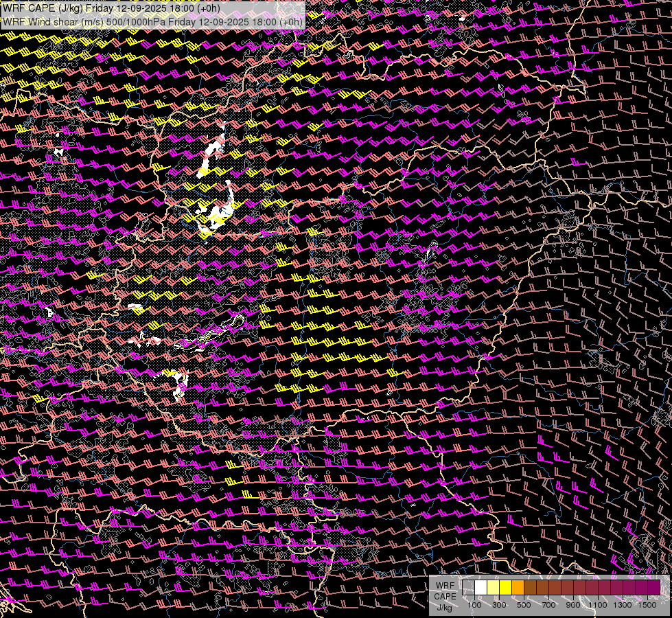Click the 1500 label on the legend
Screen dimensions: 672x618
click(x=647, y=605)
